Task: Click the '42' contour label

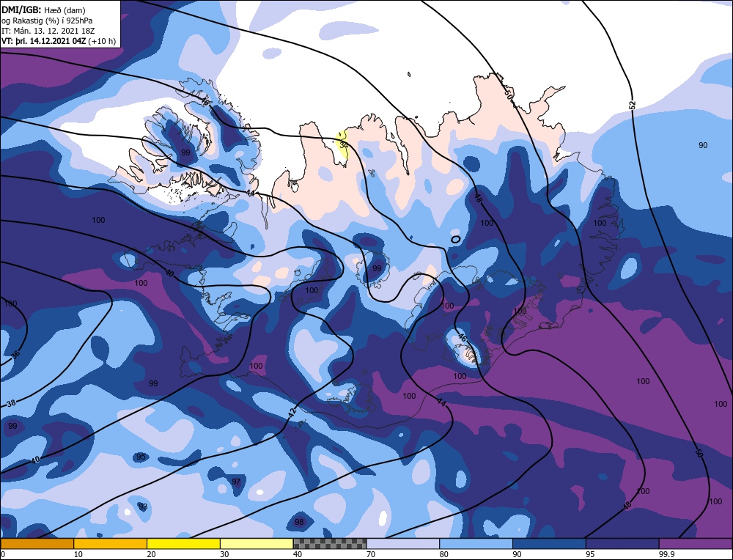Action: tap(292, 413)
